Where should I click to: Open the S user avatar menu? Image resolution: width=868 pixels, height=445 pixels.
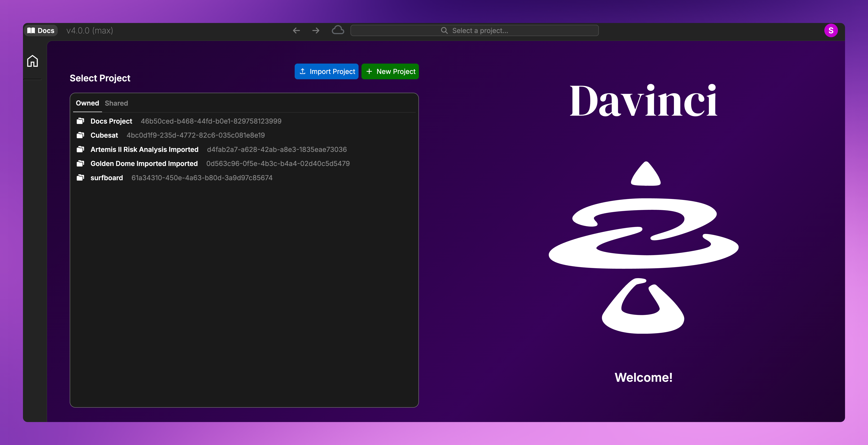pyautogui.click(x=831, y=31)
